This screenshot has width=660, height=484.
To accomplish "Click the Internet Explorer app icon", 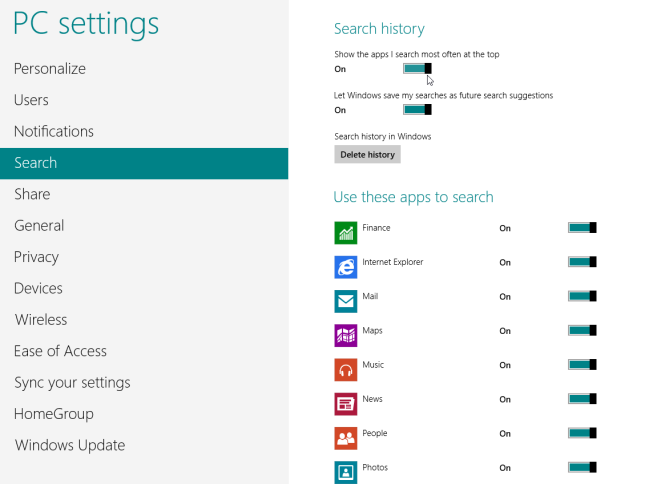I will pos(346,267).
